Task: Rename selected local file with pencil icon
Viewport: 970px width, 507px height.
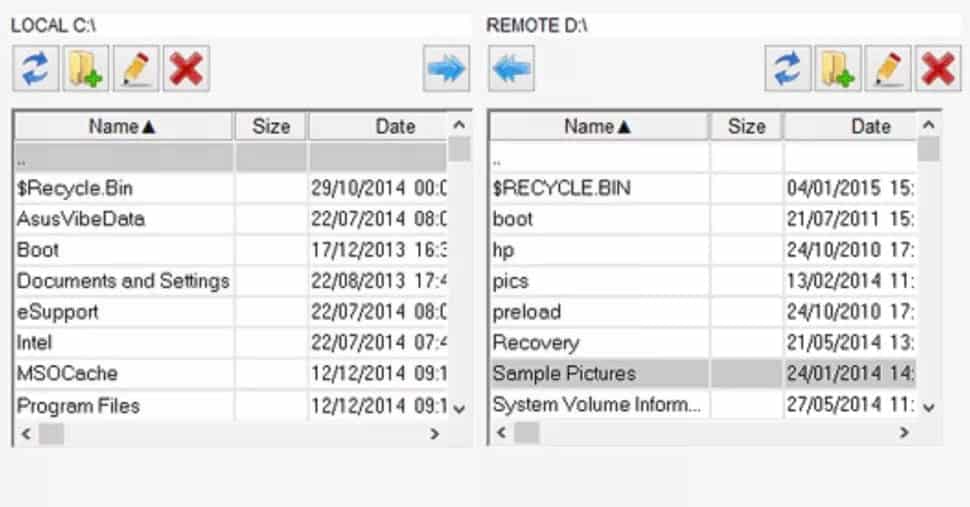Action: pyautogui.click(x=137, y=69)
